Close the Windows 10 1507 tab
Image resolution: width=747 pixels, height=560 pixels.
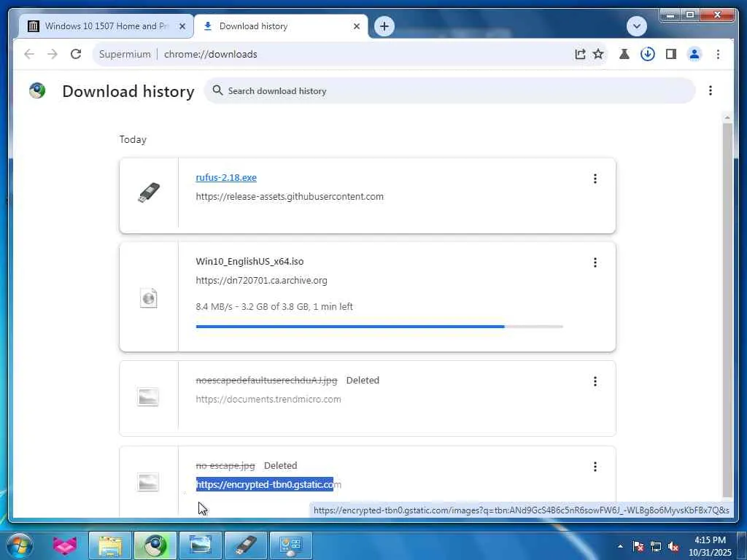182,27
